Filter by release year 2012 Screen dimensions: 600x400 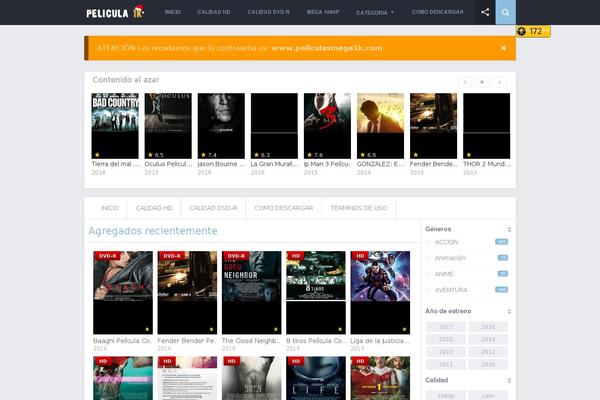coord(488,352)
